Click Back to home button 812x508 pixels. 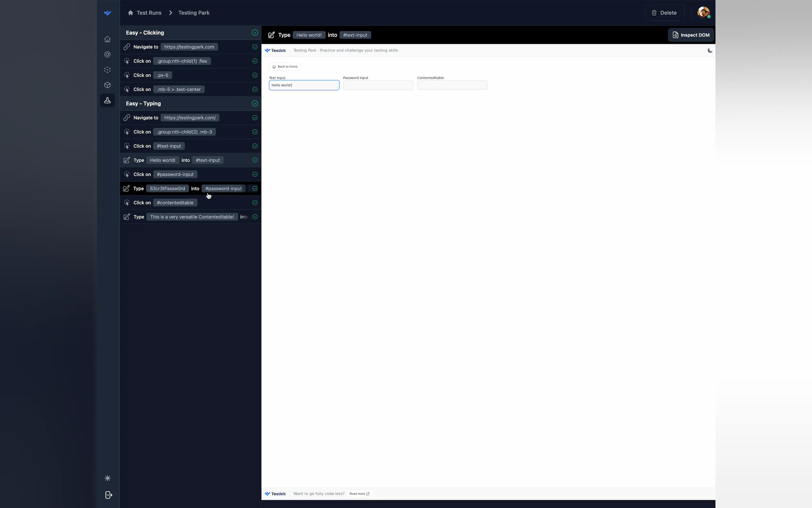pyautogui.click(x=285, y=67)
